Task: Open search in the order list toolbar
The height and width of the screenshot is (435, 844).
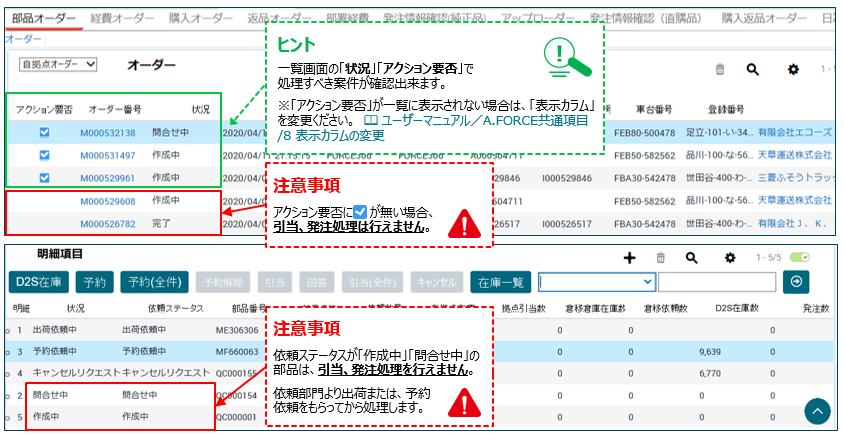Action: point(753,69)
